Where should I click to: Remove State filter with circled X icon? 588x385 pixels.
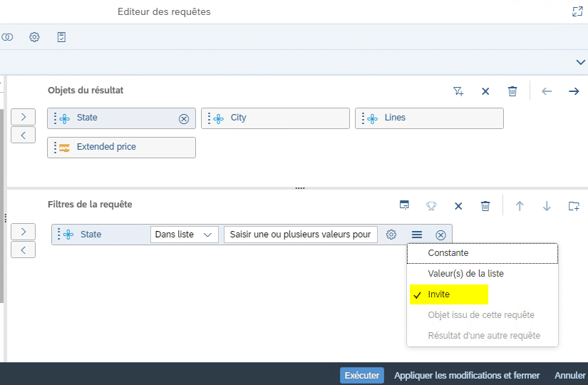pyautogui.click(x=440, y=235)
